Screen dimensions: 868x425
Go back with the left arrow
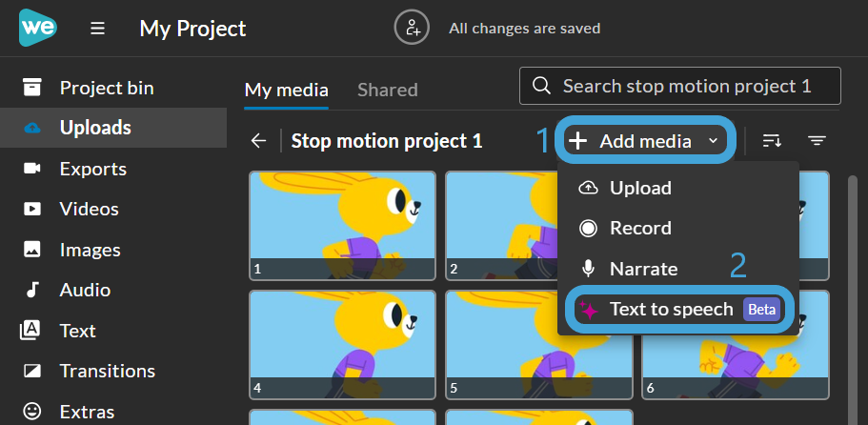pyautogui.click(x=259, y=141)
